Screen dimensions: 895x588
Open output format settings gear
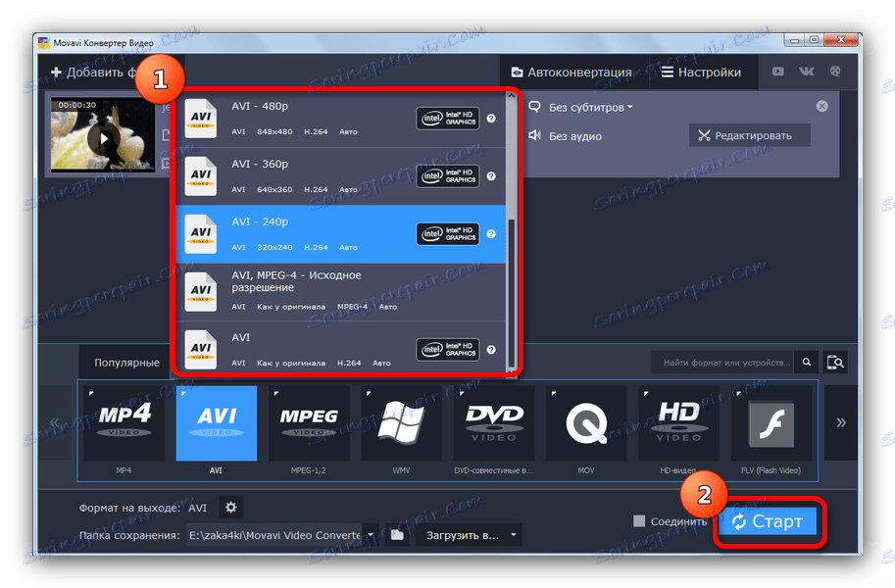(230, 508)
